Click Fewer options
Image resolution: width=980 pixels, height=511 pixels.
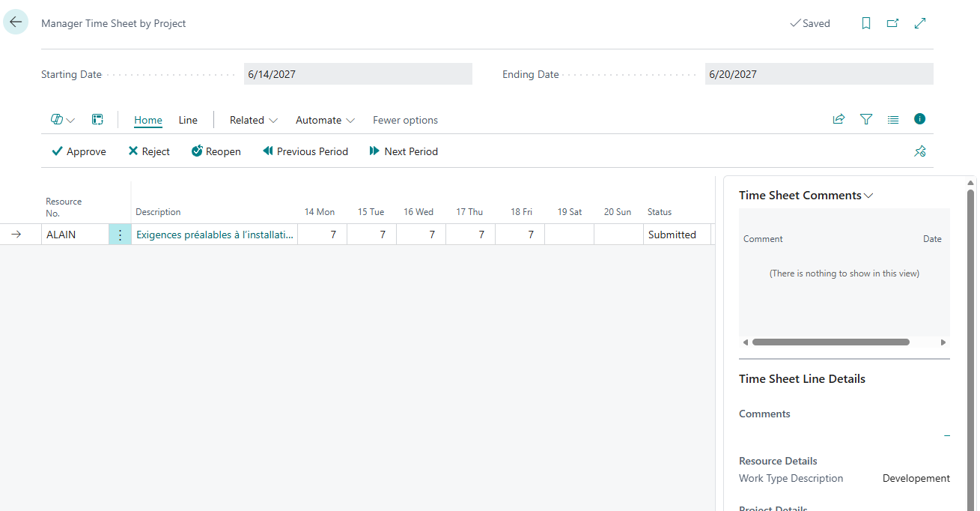click(405, 120)
